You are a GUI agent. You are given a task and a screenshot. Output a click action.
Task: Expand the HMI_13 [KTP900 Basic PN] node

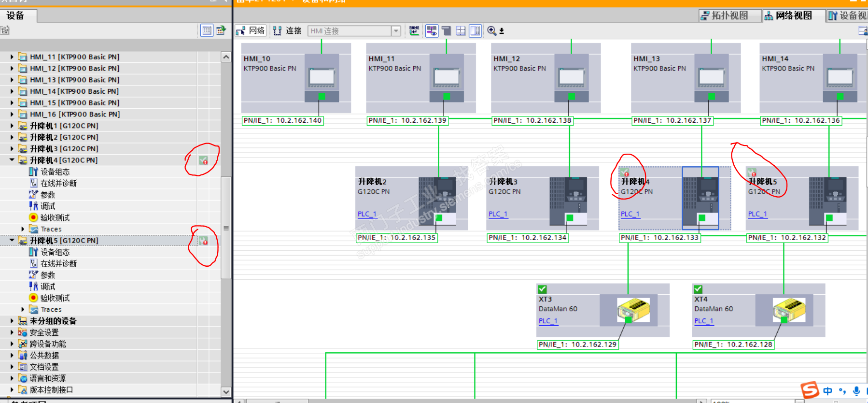pos(12,80)
